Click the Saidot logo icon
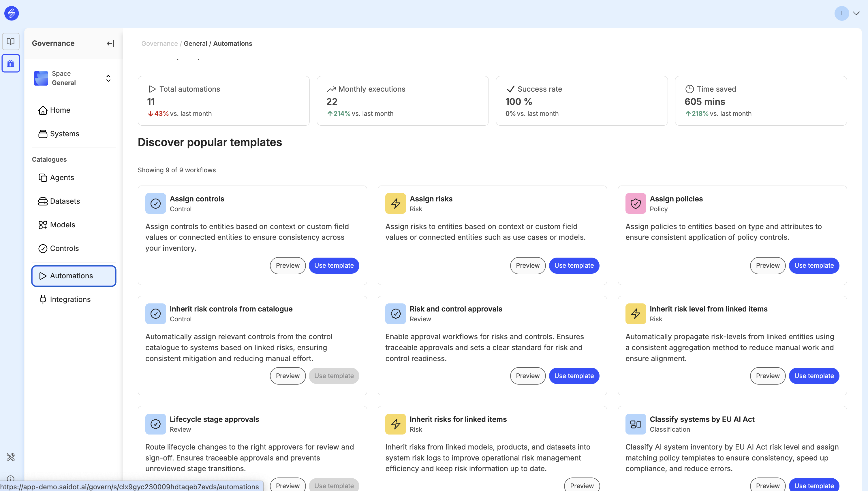 pos(12,13)
